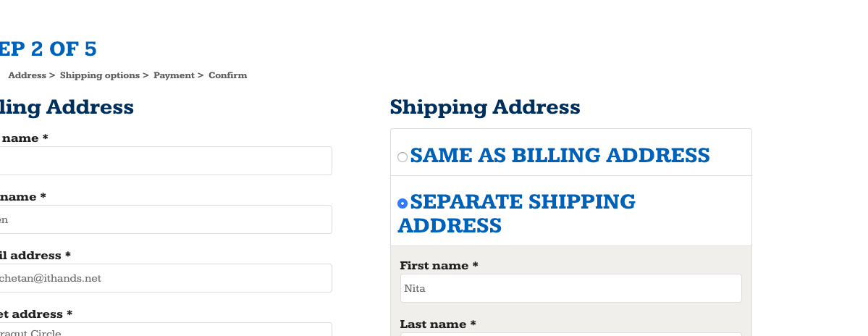Click the billing email address label
Viewport: 868px width, 336px height.
tap(35, 256)
